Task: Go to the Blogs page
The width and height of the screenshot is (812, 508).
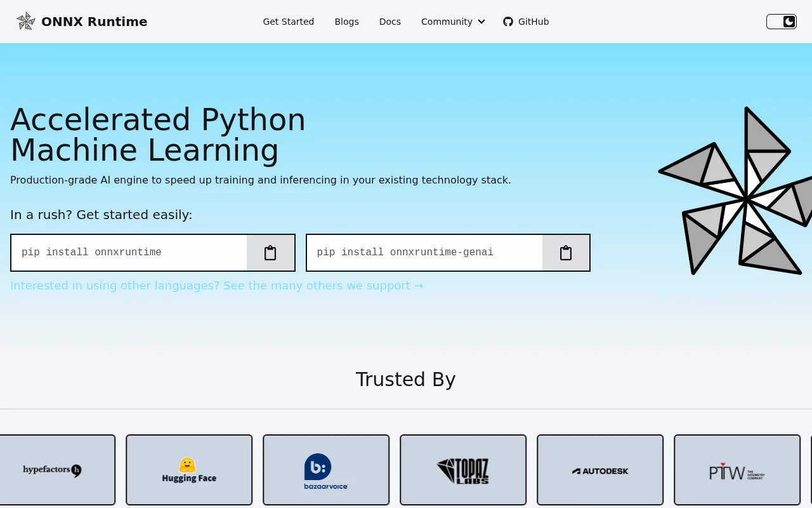Action: pyautogui.click(x=347, y=22)
